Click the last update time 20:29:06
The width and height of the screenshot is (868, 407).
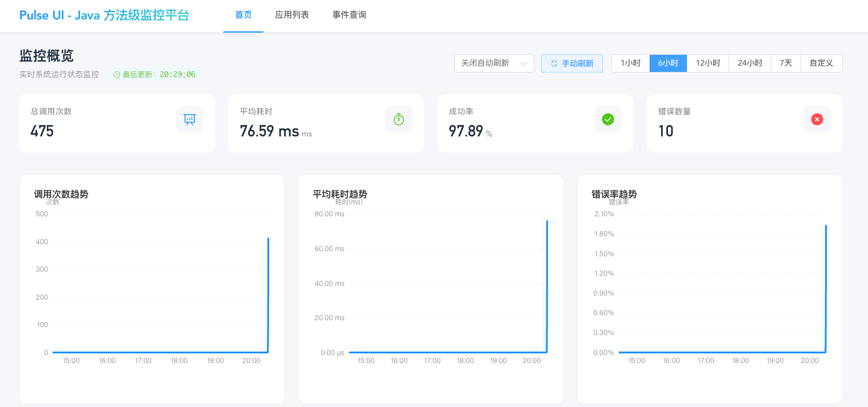point(177,74)
